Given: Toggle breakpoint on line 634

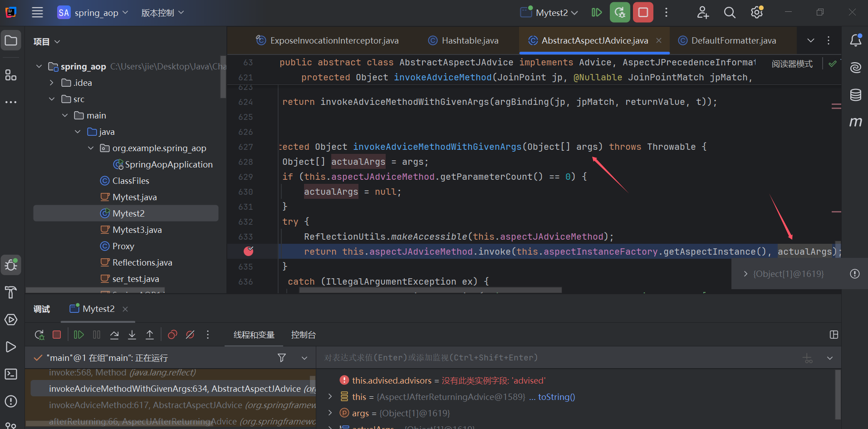Looking at the screenshot, I should point(249,251).
